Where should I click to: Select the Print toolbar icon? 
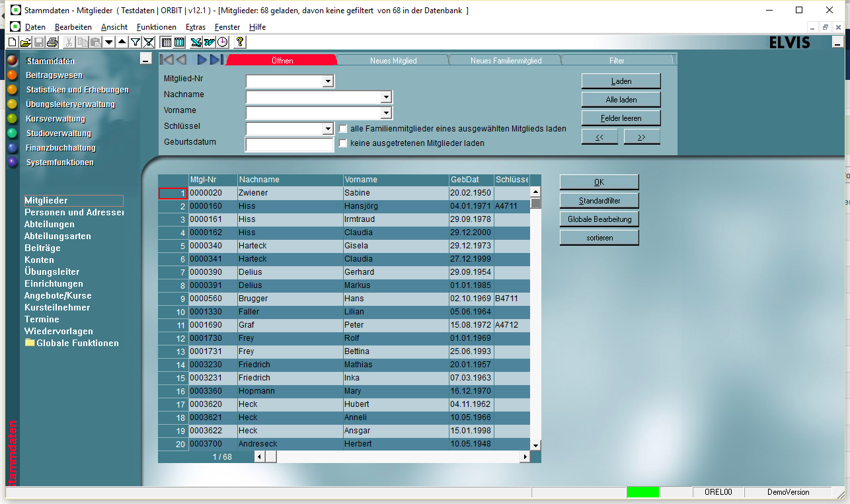pos(52,42)
